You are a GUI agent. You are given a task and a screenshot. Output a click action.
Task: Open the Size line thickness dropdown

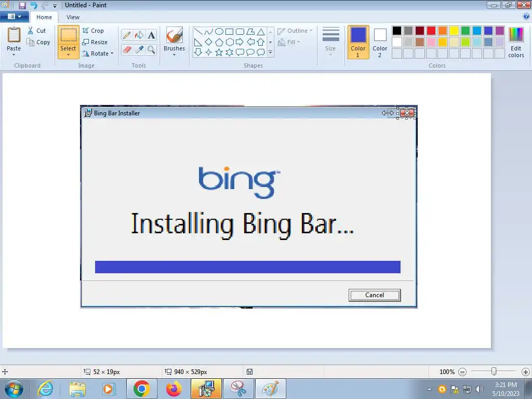pyautogui.click(x=330, y=42)
